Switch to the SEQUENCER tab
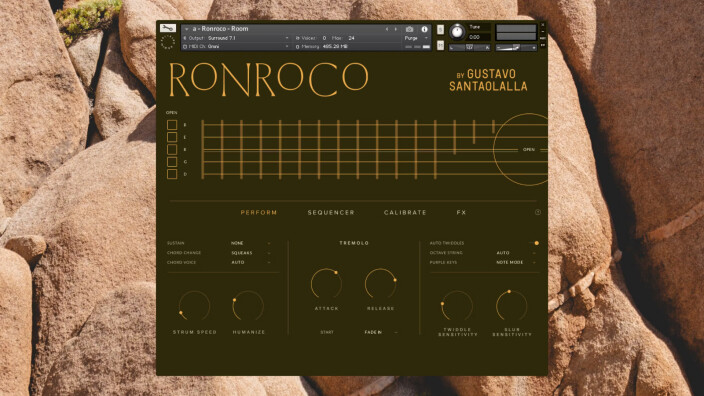 tap(331, 212)
